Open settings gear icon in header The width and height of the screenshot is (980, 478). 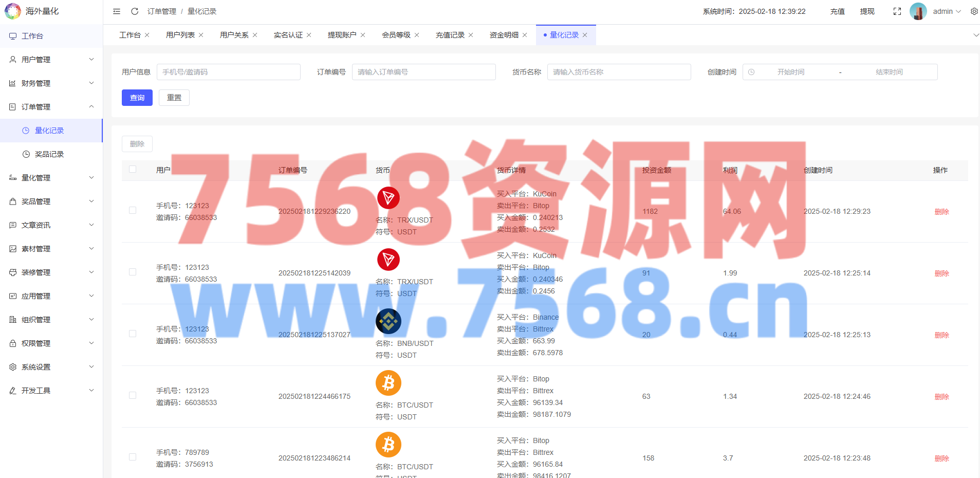pyautogui.click(x=974, y=11)
